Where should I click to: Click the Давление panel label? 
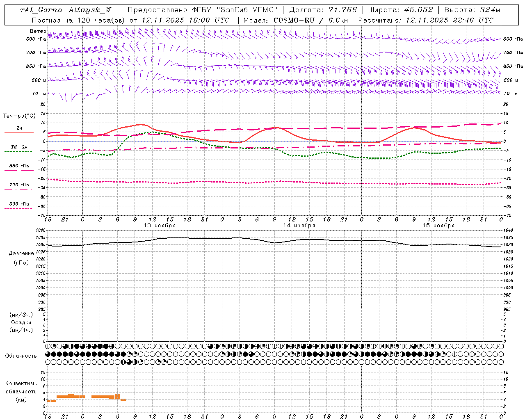click(21, 253)
